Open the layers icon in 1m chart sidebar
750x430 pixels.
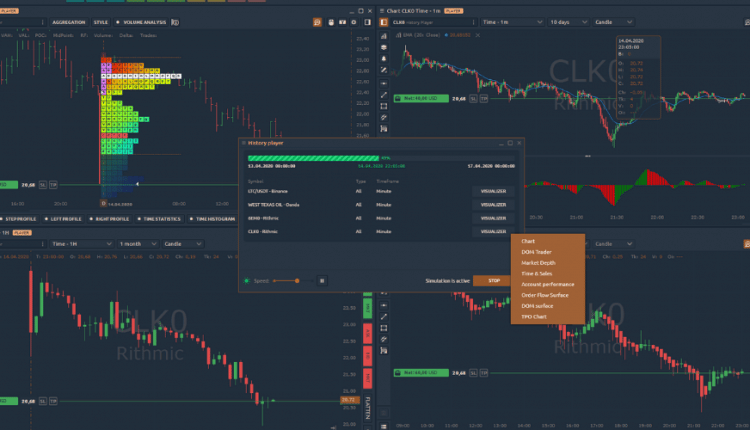pyautogui.click(x=384, y=47)
